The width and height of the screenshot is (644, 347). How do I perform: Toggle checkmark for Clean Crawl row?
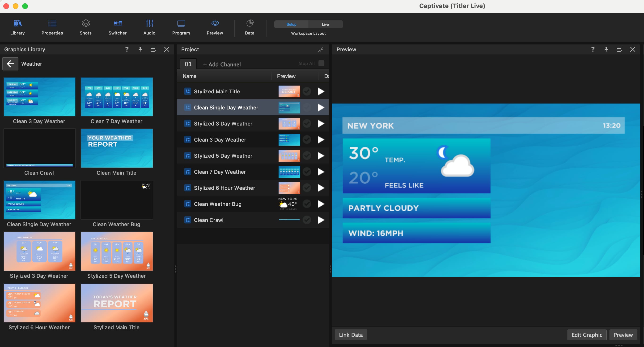pyautogui.click(x=307, y=220)
